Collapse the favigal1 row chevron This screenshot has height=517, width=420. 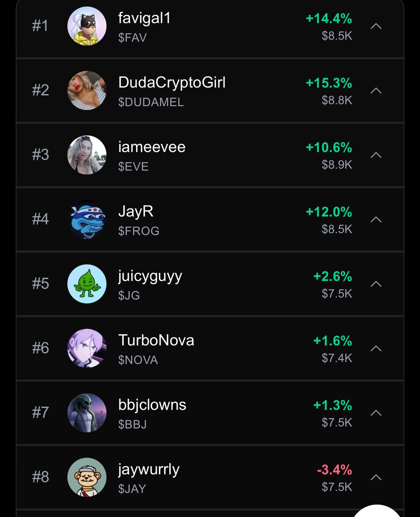376,26
